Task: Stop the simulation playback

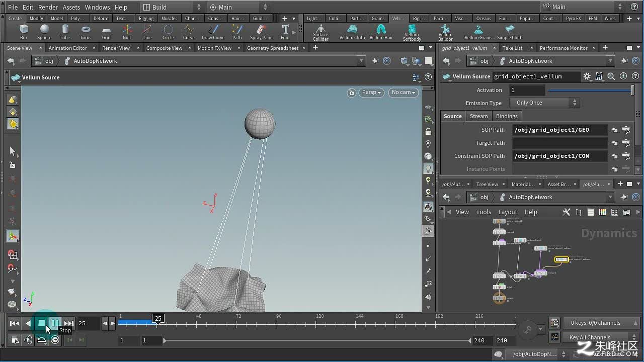Action: [42, 323]
